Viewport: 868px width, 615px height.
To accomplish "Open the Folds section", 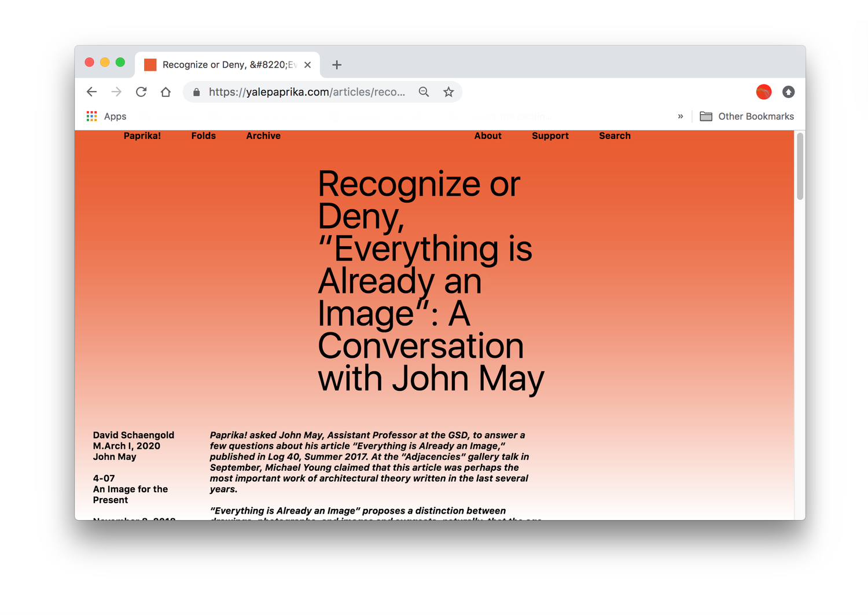I will point(204,136).
